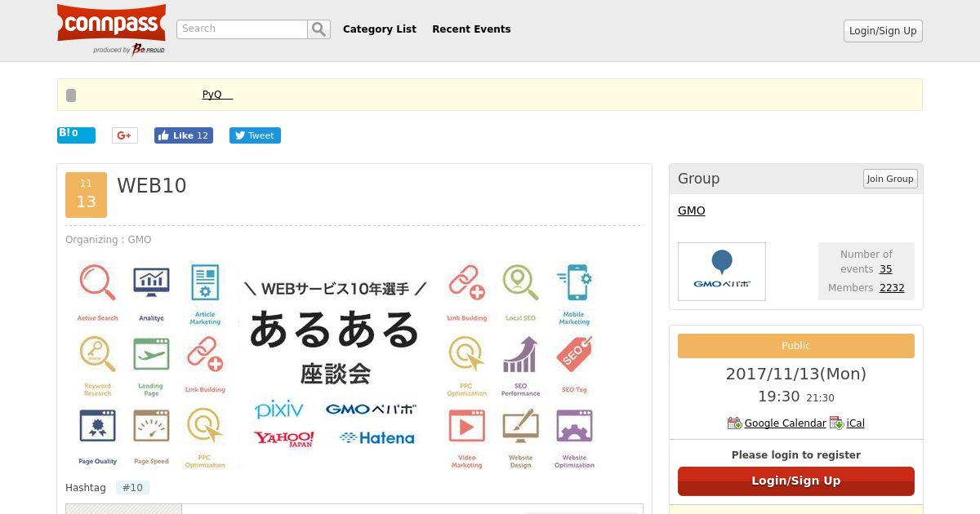Click the Join Group button
The width and height of the screenshot is (980, 514).
pyautogui.click(x=890, y=179)
